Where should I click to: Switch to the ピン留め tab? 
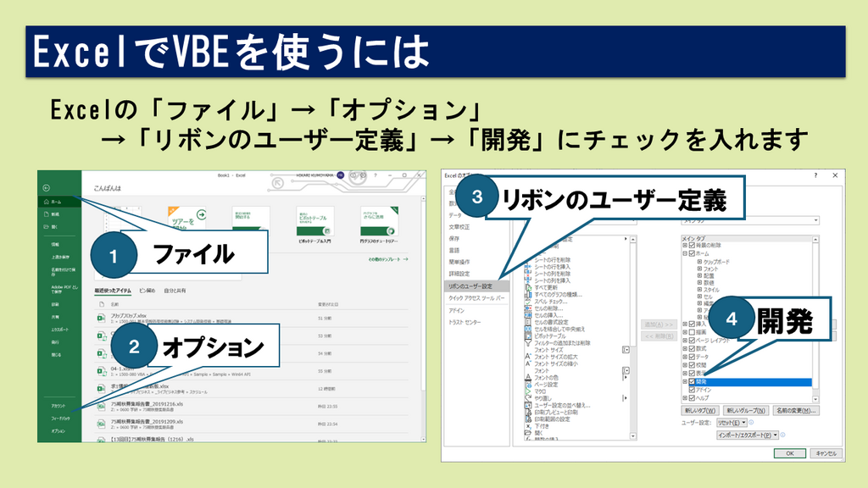pyautogui.click(x=147, y=291)
